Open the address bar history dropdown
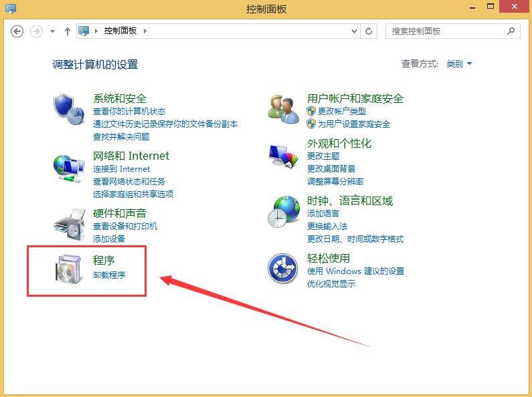 pyautogui.click(x=355, y=31)
